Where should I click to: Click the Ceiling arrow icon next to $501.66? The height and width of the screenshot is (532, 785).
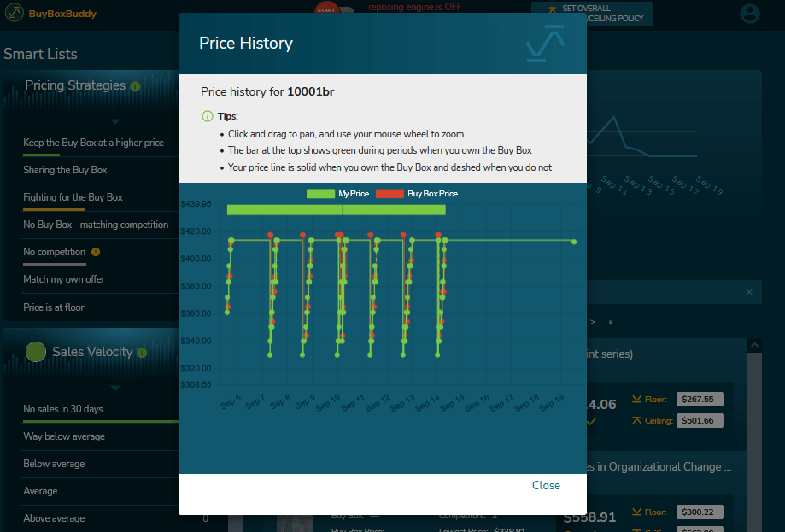[637, 420]
